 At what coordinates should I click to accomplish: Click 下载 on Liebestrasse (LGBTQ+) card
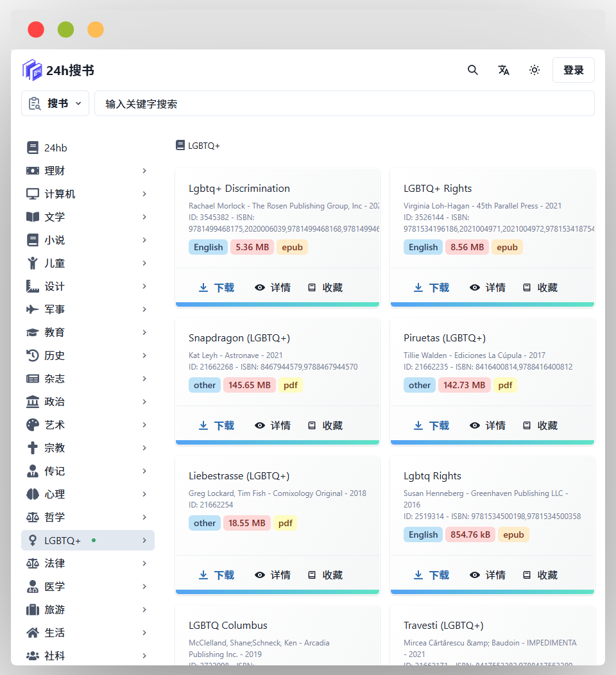tap(216, 575)
